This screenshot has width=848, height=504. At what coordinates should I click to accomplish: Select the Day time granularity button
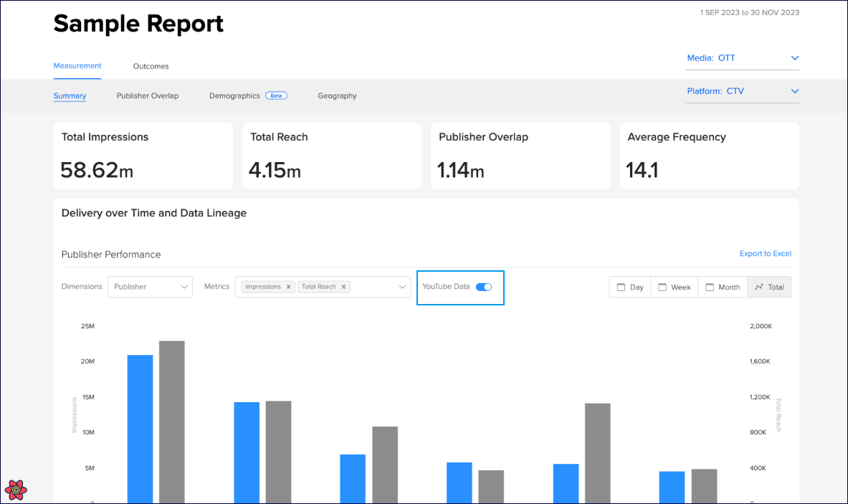[631, 287]
